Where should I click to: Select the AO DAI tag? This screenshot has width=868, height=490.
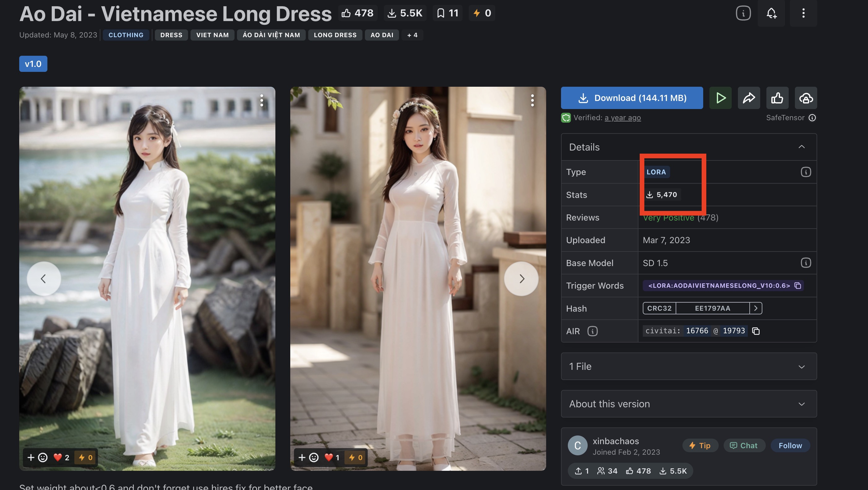(382, 35)
